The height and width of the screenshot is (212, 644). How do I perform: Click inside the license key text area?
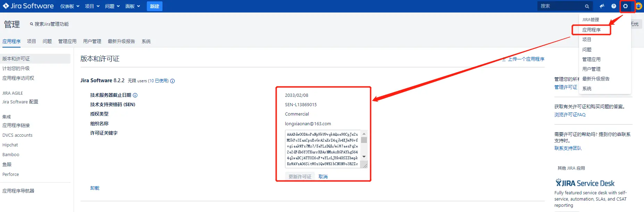tap(323, 149)
